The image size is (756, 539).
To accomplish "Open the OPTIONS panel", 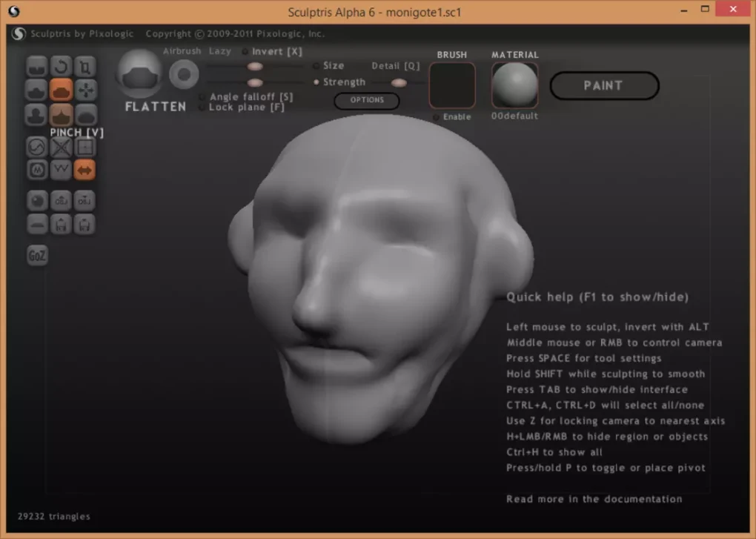I will pos(366,101).
